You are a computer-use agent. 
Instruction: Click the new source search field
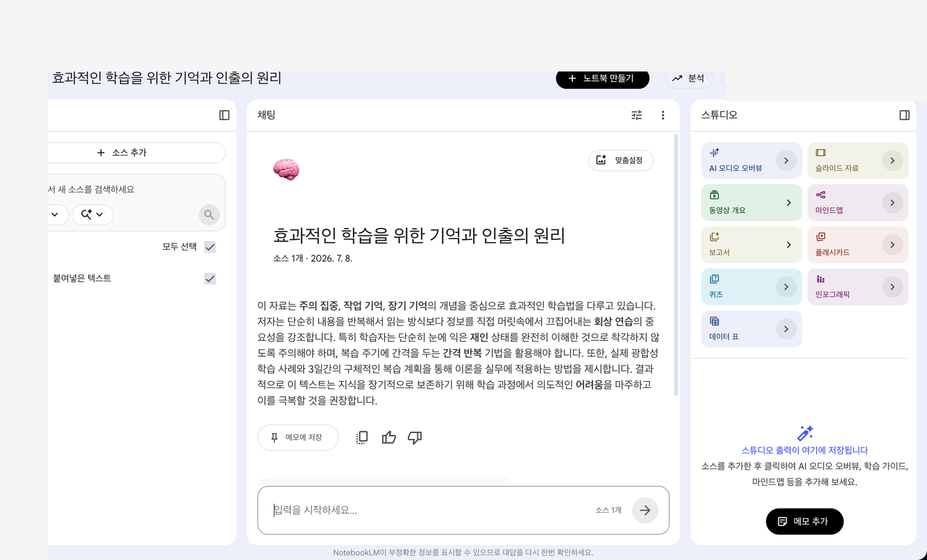tap(136, 190)
